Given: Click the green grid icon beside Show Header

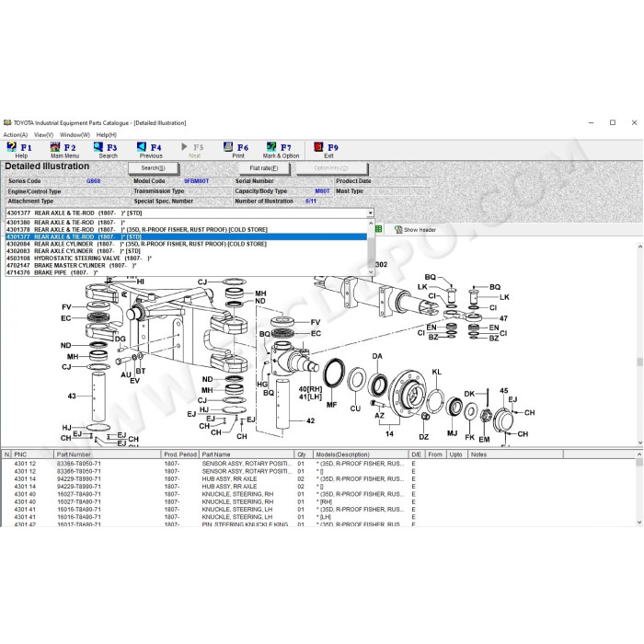Looking at the screenshot, I should coord(378,229).
